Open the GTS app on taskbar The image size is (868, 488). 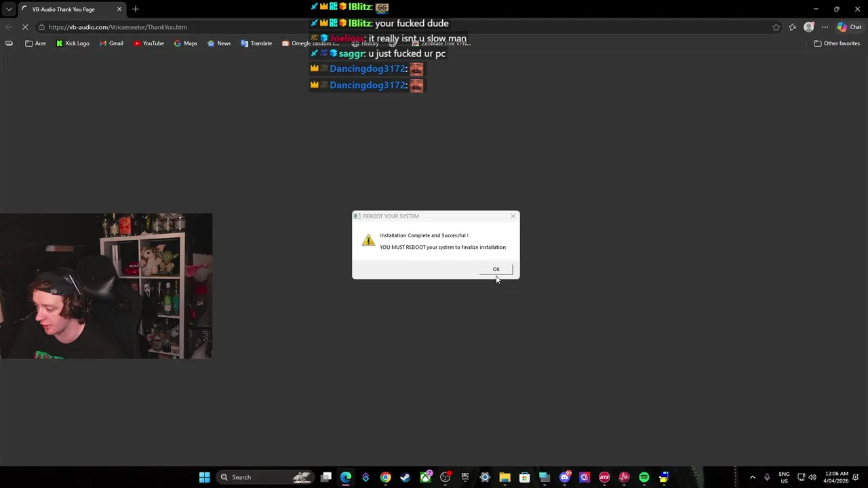[x=604, y=477]
